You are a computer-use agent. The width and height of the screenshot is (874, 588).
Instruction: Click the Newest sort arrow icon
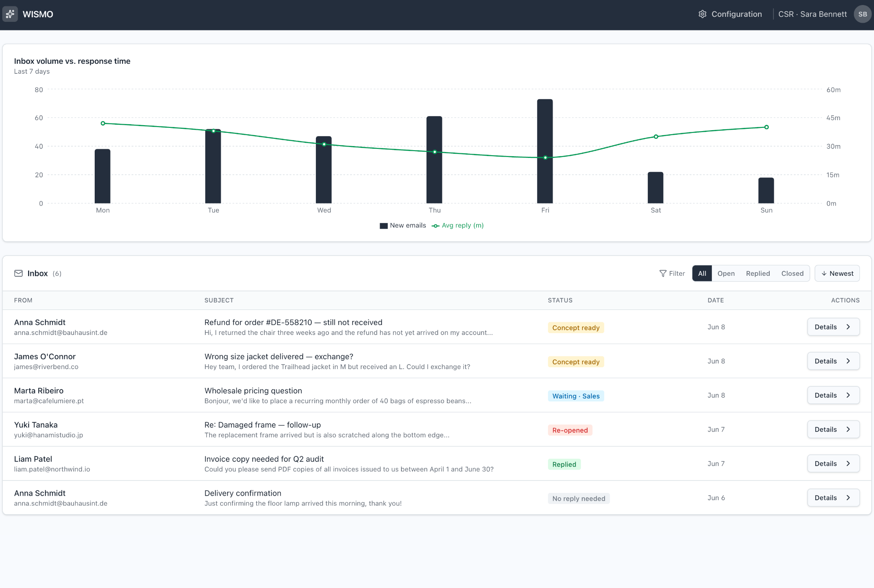pyautogui.click(x=824, y=274)
